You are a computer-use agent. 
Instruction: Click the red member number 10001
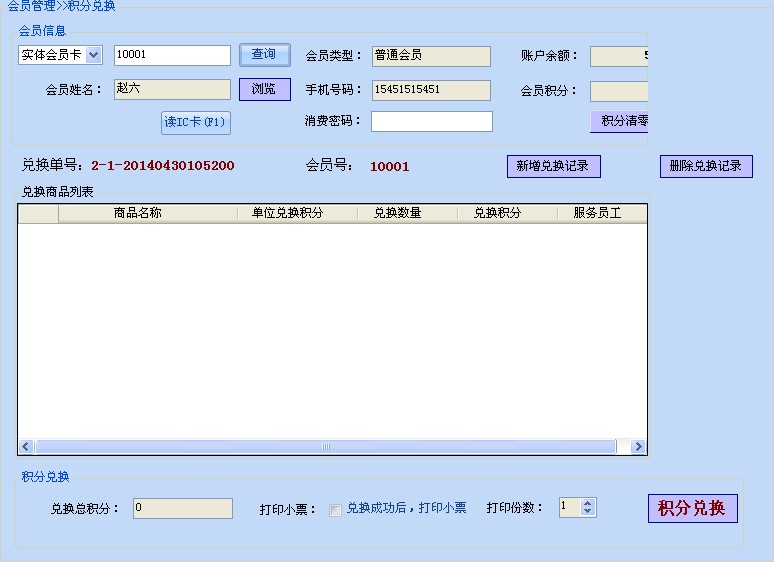click(x=389, y=167)
